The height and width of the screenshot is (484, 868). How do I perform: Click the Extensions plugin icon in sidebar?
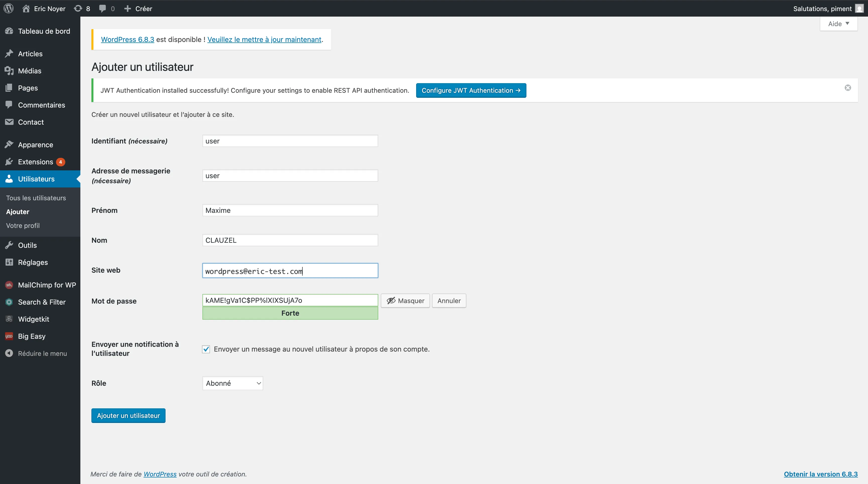9,162
